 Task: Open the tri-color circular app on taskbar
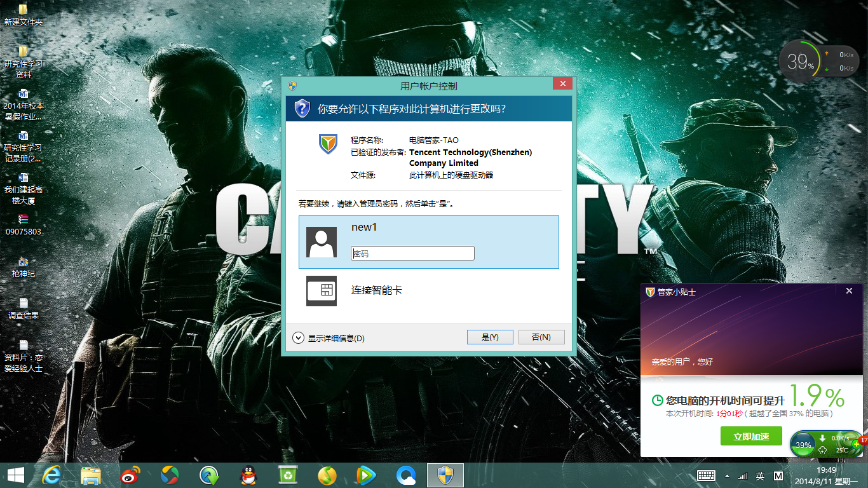170,475
